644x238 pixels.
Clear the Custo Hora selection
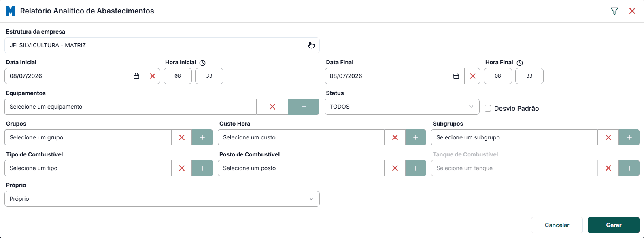[x=395, y=137]
